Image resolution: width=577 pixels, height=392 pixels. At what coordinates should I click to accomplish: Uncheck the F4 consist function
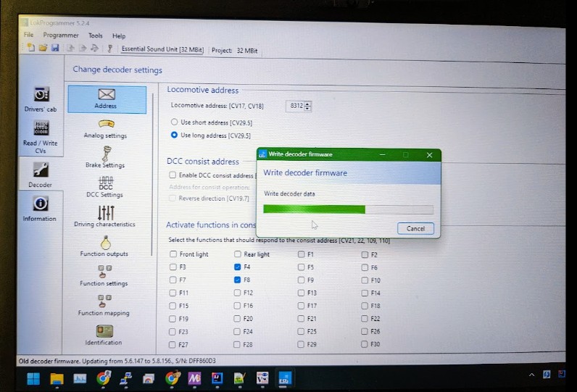coord(238,267)
